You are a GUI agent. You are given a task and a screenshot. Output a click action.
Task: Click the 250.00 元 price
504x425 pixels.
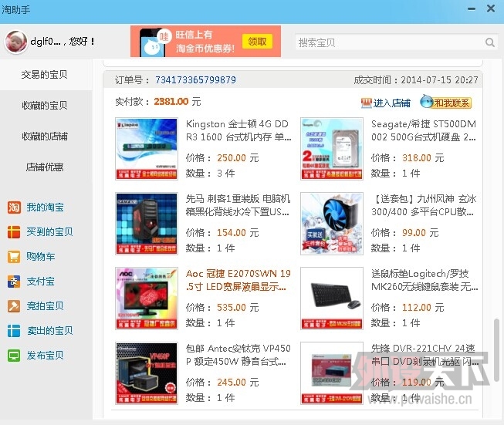click(x=238, y=157)
